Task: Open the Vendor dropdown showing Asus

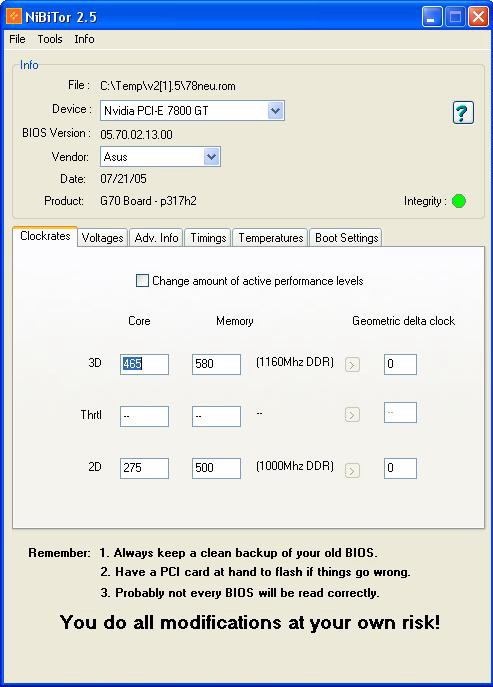Action: [x=160, y=156]
